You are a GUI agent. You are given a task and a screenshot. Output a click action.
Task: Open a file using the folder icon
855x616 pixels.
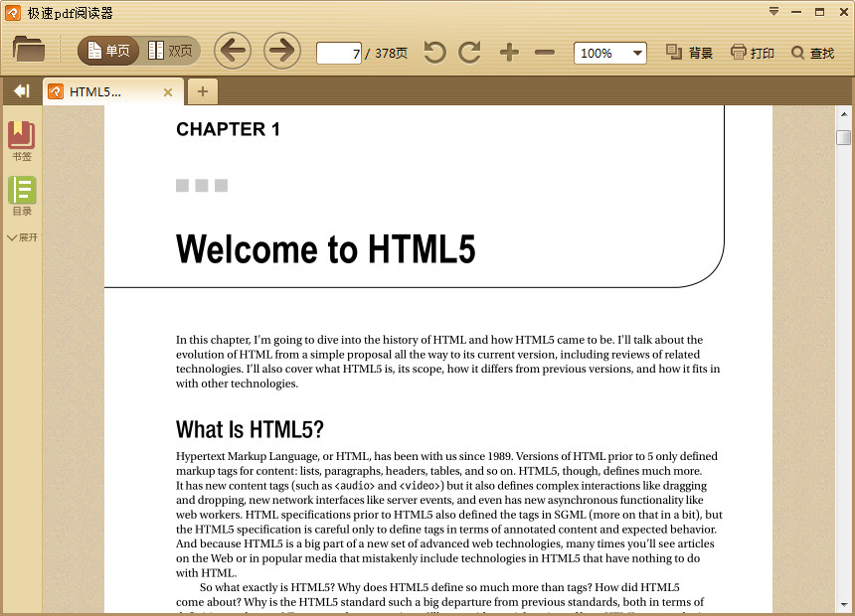(x=29, y=49)
